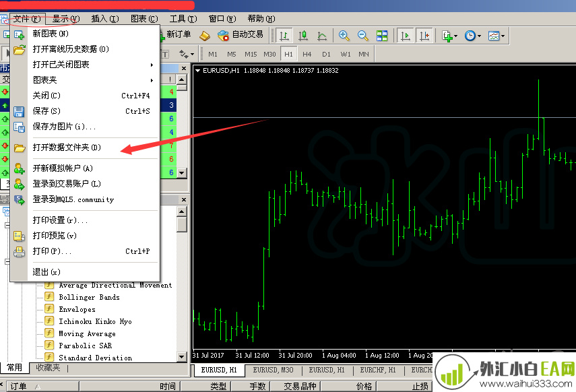This screenshot has width=576, height=392.
Task: Choose 保存为图片 menu entry
Action: point(86,127)
